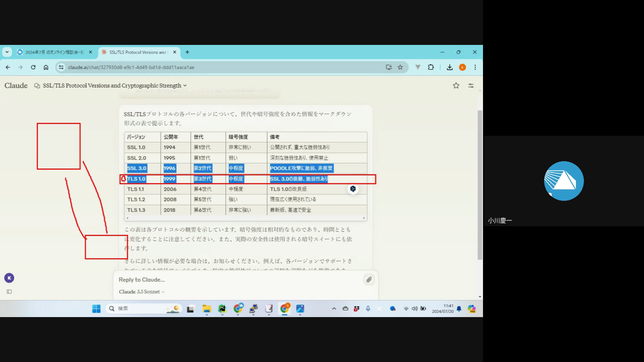The image size is (644, 362).
Task: Reload the current page
Action: point(33,67)
